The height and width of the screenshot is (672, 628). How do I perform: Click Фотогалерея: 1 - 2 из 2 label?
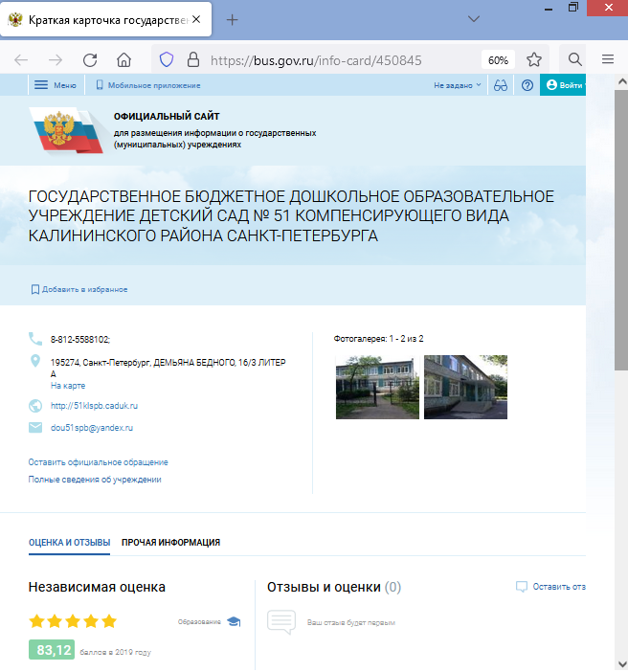pyautogui.click(x=378, y=339)
